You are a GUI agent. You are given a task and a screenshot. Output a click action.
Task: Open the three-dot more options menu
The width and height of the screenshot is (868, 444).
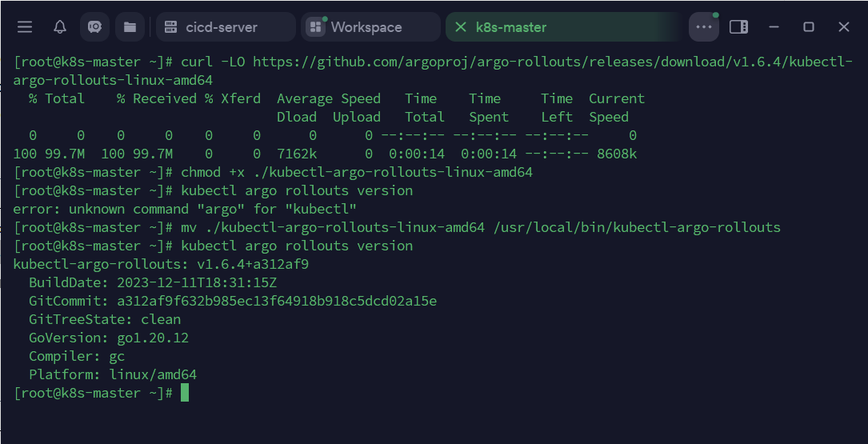click(704, 27)
